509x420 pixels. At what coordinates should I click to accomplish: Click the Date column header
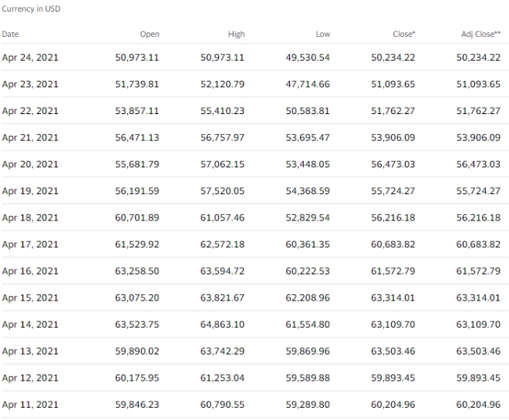point(10,34)
